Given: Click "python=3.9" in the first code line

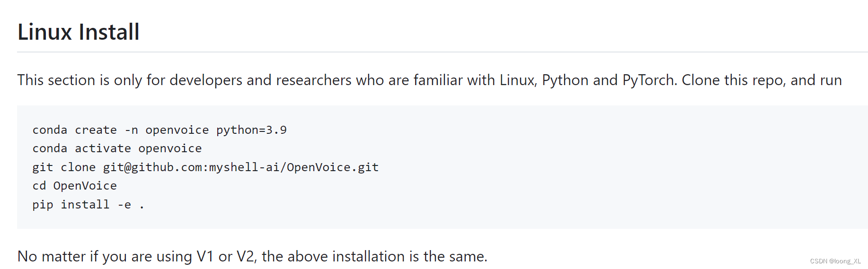Looking at the screenshot, I should (251, 130).
